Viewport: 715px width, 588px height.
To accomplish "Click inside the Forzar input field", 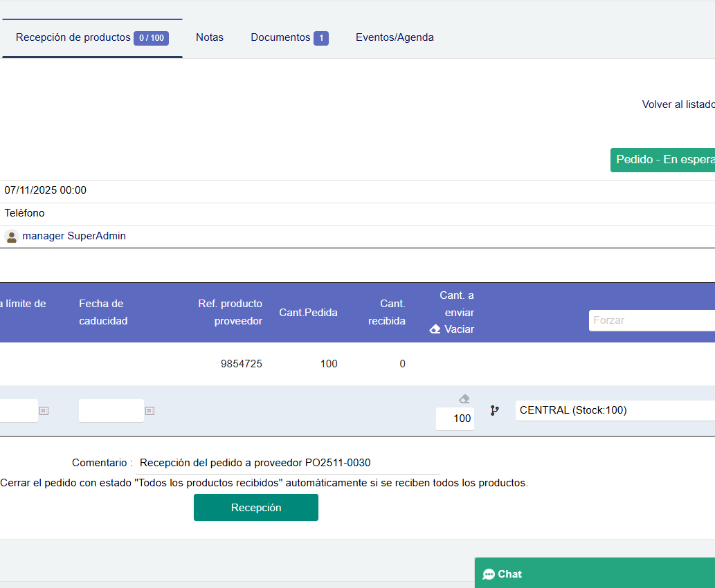I will (651, 320).
